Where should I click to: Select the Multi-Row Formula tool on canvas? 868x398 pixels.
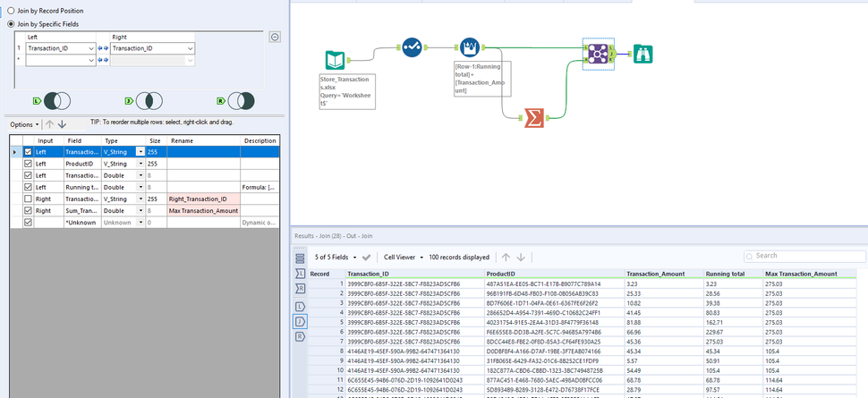tap(470, 47)
